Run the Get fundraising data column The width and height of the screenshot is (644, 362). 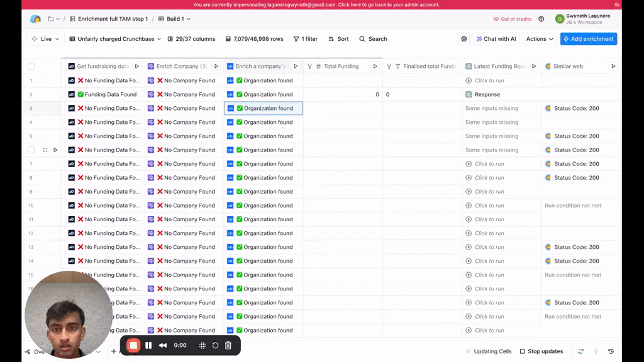click(136, 66)
